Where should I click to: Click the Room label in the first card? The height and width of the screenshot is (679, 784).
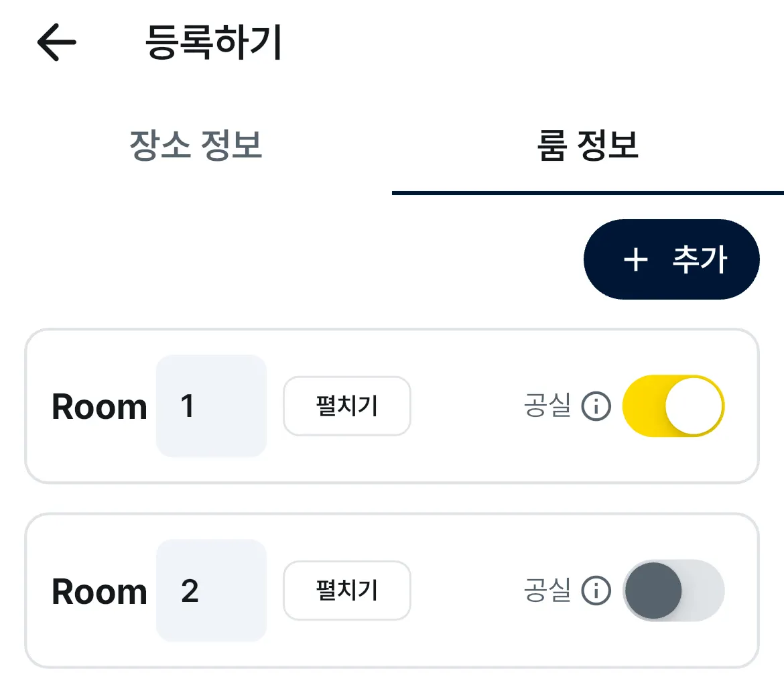click(99, 407)
